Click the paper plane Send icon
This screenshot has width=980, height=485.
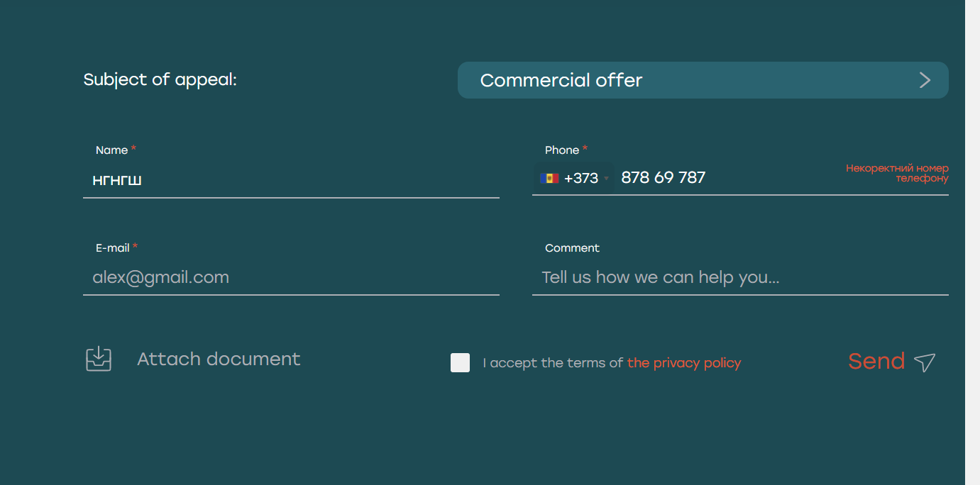coord(924,362)
